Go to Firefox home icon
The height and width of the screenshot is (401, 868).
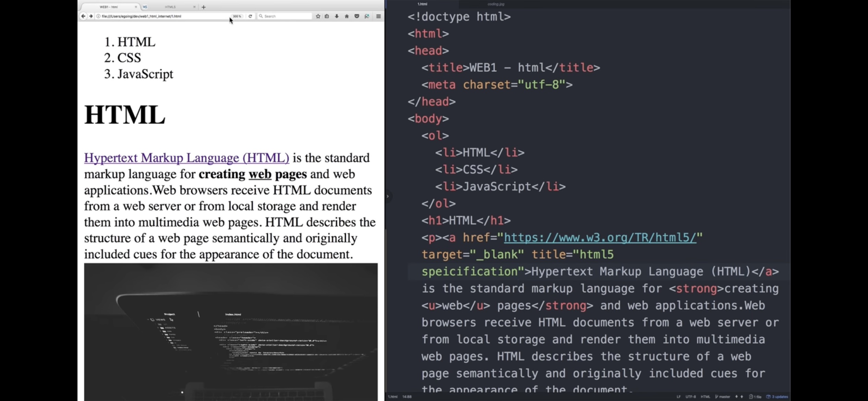pyautogui.click(x=347, y=16)
